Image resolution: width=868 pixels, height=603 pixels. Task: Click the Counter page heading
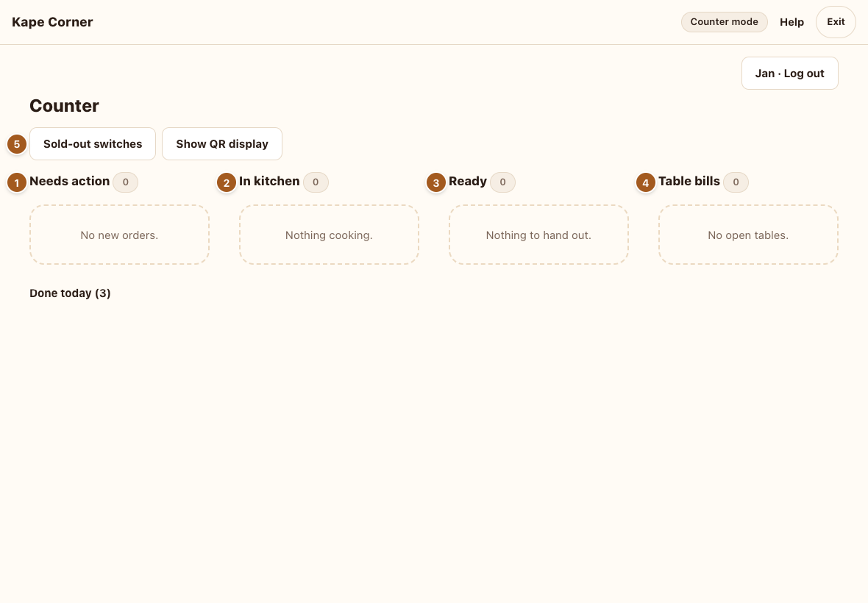click(x=64, y=106)
